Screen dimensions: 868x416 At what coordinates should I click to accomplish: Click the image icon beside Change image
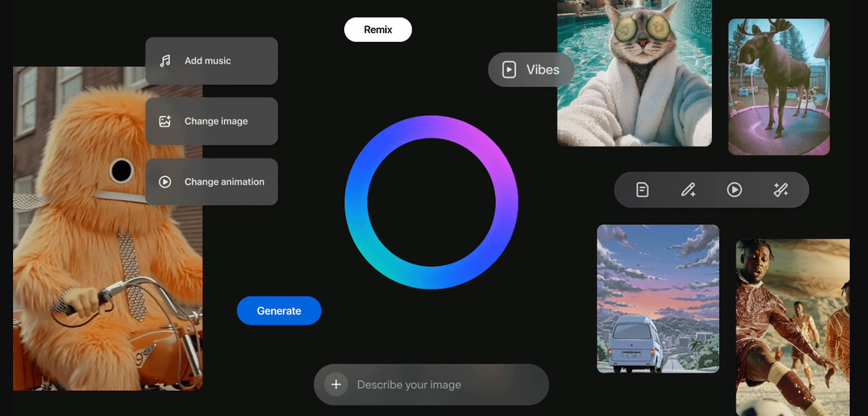coord(165,121)
